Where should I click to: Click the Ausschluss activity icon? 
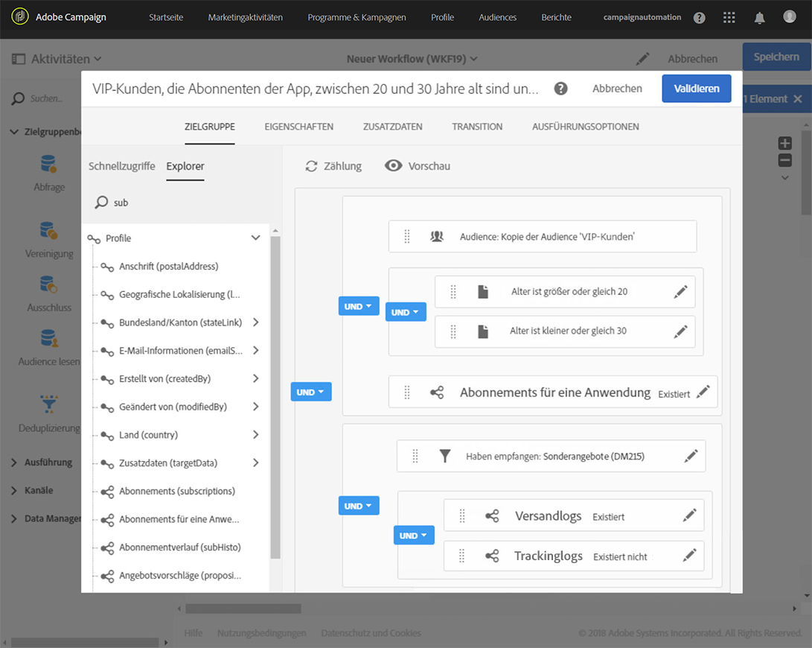coord(48,284)
